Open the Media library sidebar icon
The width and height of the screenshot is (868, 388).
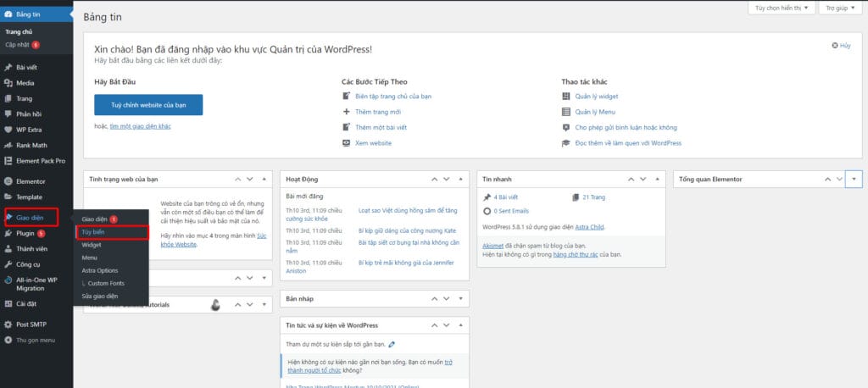(x=8, y=83)
